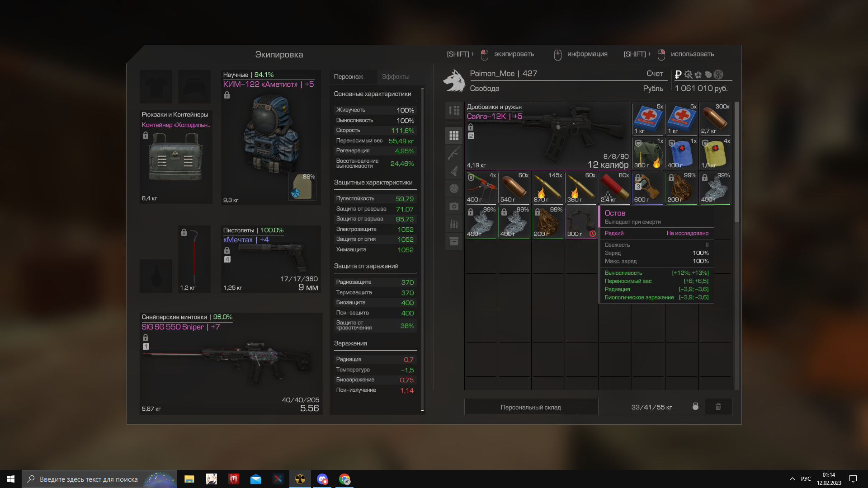Select the Остов artifact 300 г
This screenshot has width=868, height=488.
click(581, 222)
